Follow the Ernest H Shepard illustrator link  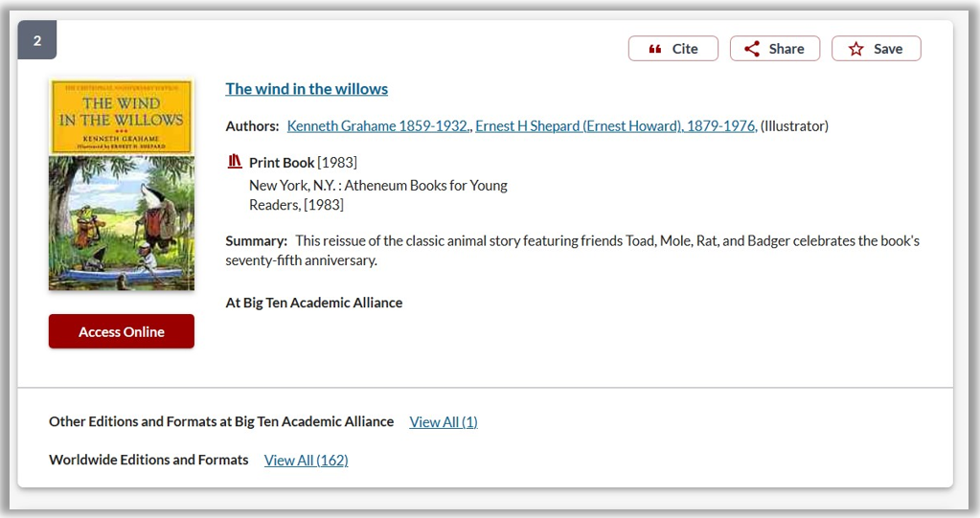click(616, 125)
